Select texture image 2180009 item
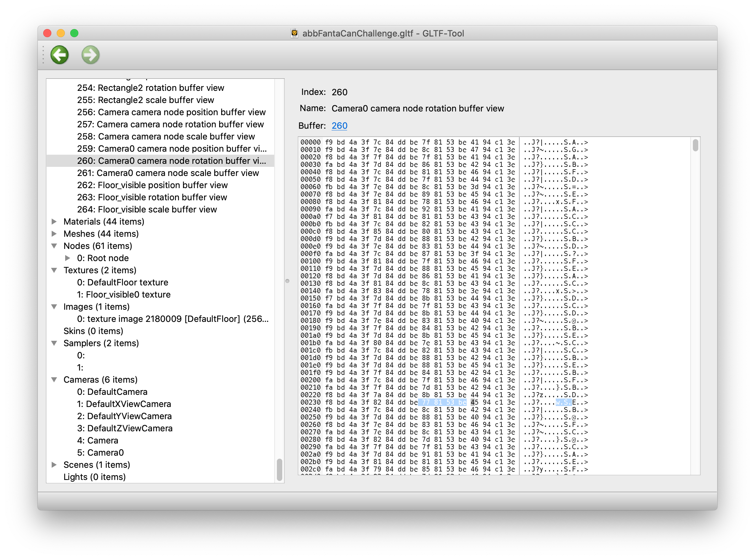This screenshot has width=755, height=560. point(173,319)
